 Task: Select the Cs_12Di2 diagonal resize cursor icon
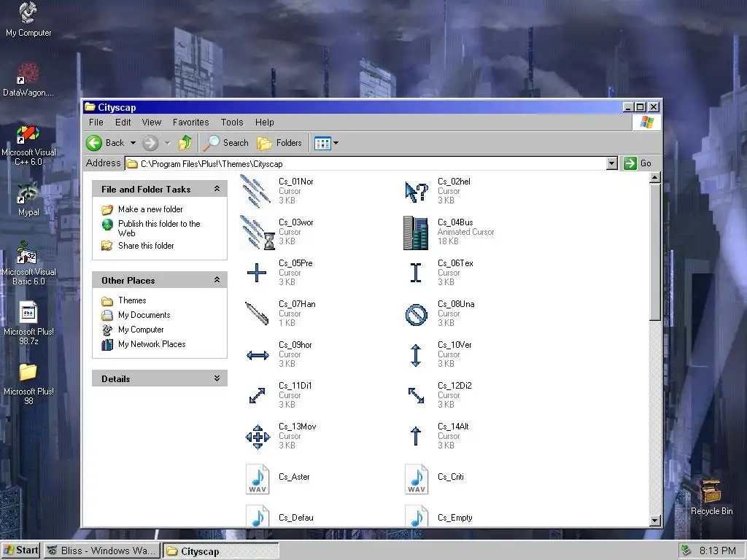click(x=416, y=395)
